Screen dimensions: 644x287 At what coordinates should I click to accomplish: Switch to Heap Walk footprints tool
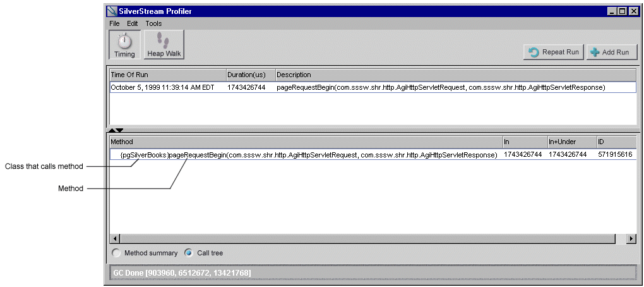click(164, 44)
